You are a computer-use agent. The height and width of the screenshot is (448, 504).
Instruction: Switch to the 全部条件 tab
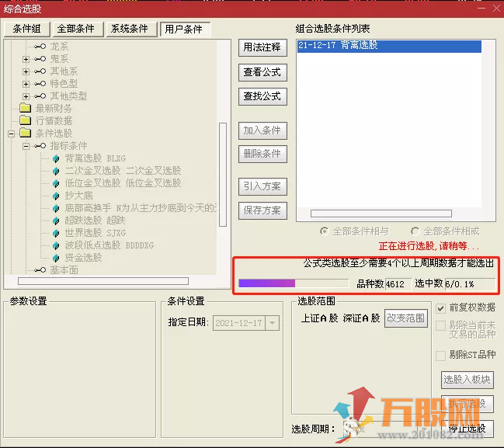click(x=78, y=29)
